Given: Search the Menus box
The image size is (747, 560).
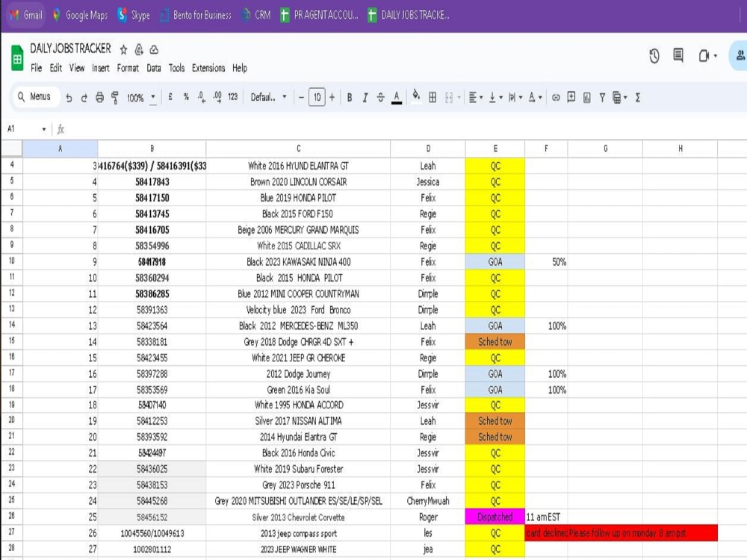Looking at the screenshot, I should [37, 96].
